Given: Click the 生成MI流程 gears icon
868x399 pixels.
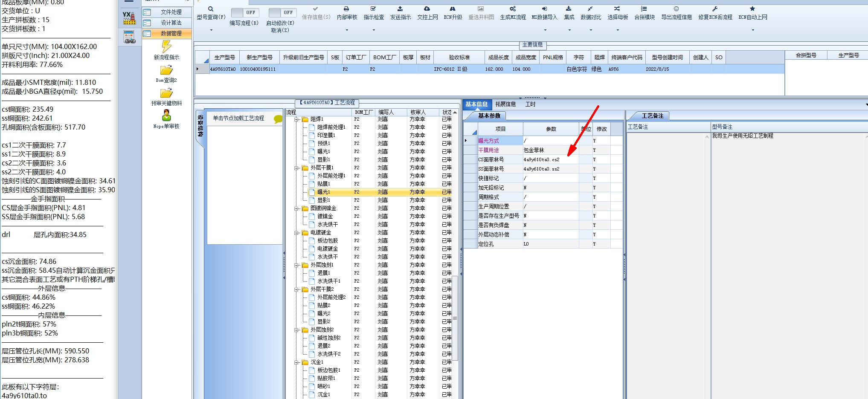Looking at the screenshot, I should coord(513,9).
